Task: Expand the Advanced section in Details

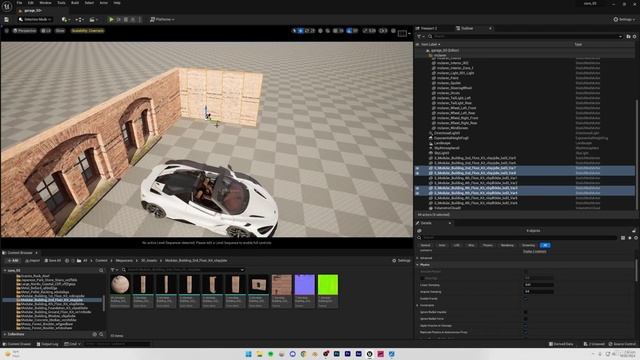Action: (x=418, y=258)
